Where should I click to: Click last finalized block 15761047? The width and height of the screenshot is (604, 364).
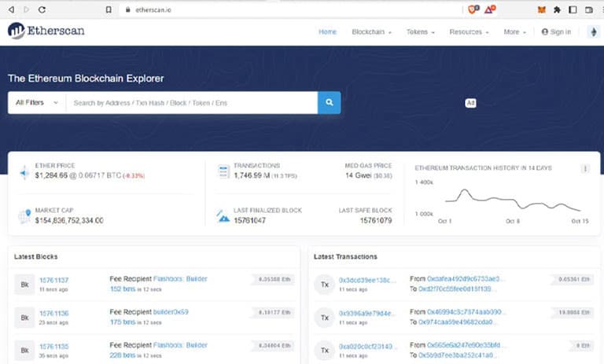tap(249, 220)
